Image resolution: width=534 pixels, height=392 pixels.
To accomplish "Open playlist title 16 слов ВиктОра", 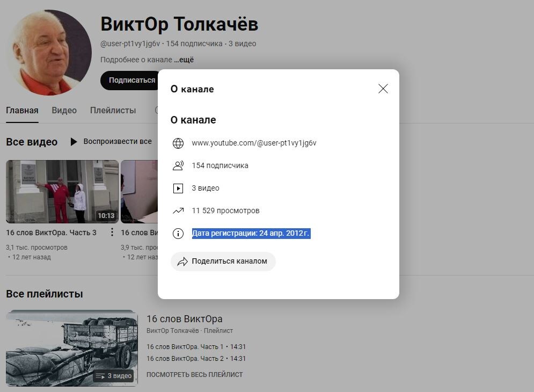I will (x=184, y=319).
